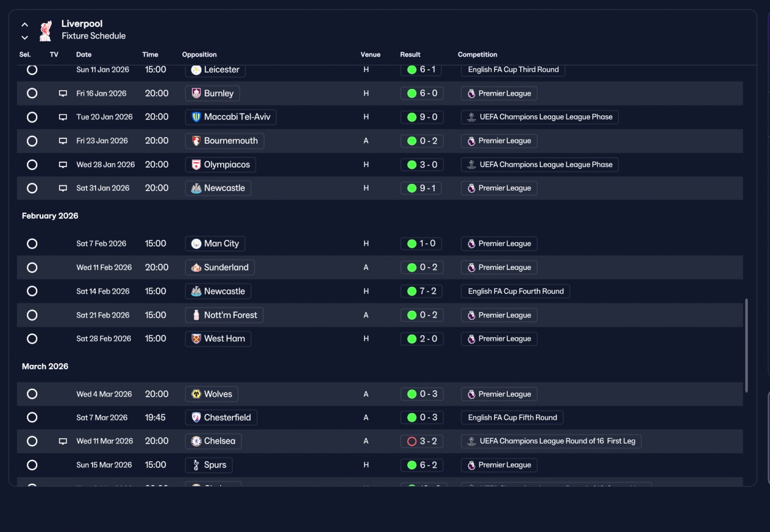This screenshot has width=770, height=532.
Task: Select the Spurs fixture radio button
Action: coord(32,465)
